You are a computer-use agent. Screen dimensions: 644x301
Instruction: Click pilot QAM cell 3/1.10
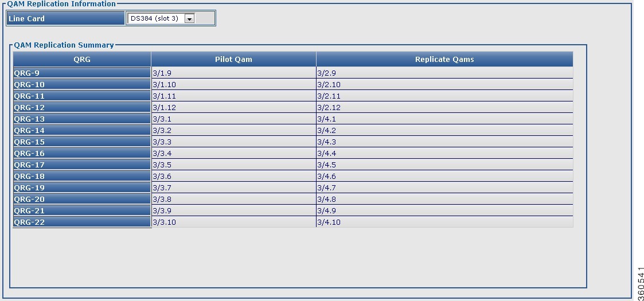pos(234,85)
